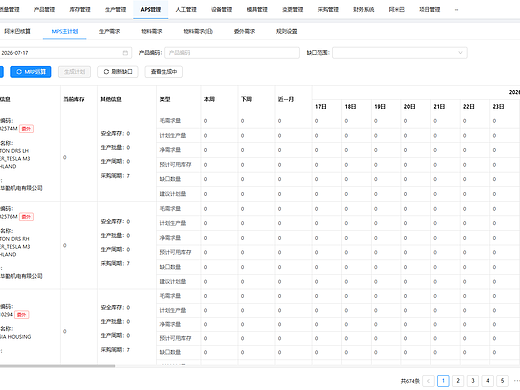The image size is (520, 390).
Task: Click the 生成计划 disabled button
Action: pos(74,72)
